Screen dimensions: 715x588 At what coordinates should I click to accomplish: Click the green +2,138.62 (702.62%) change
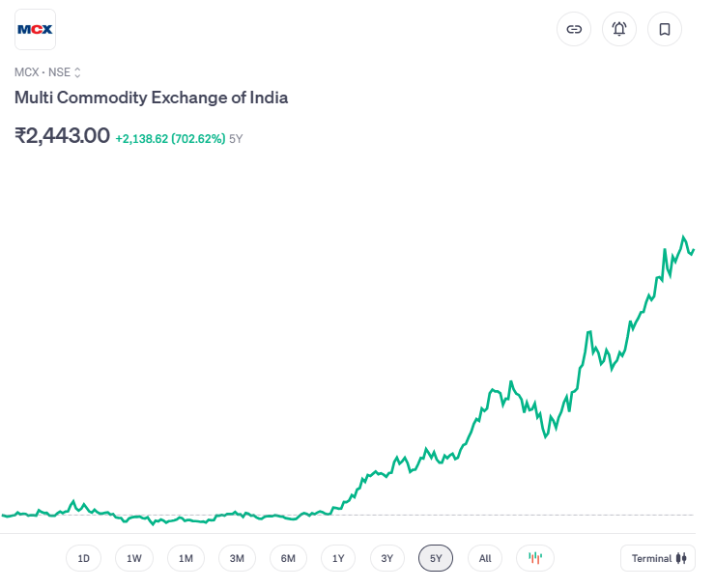(170, 139)
